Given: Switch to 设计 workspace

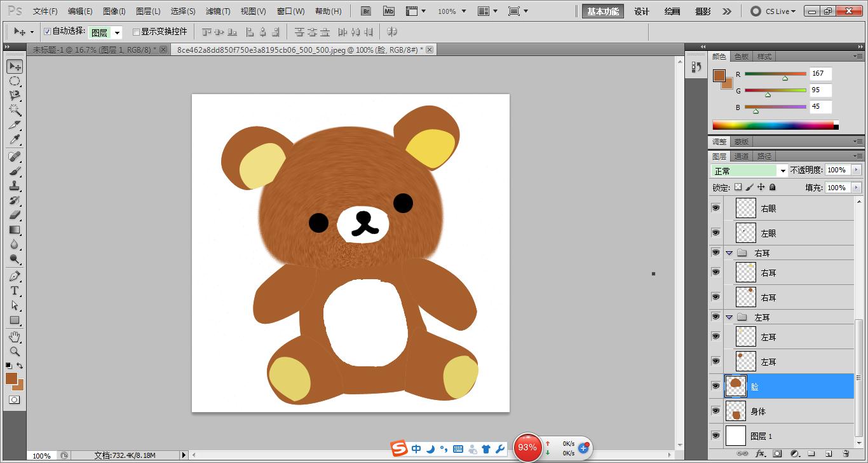Looking at the screenshot, I should pos(642,11).
